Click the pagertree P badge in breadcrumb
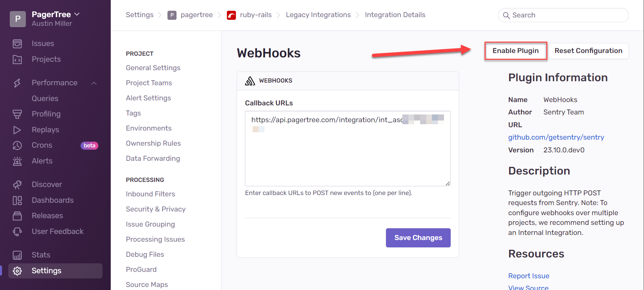Image resolution: width=644 pixels, height=290 pixels. tap(172, 15)
